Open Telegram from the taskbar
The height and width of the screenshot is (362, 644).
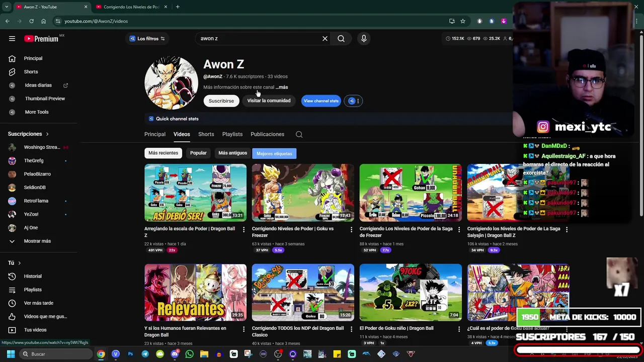tap(145, 354)
